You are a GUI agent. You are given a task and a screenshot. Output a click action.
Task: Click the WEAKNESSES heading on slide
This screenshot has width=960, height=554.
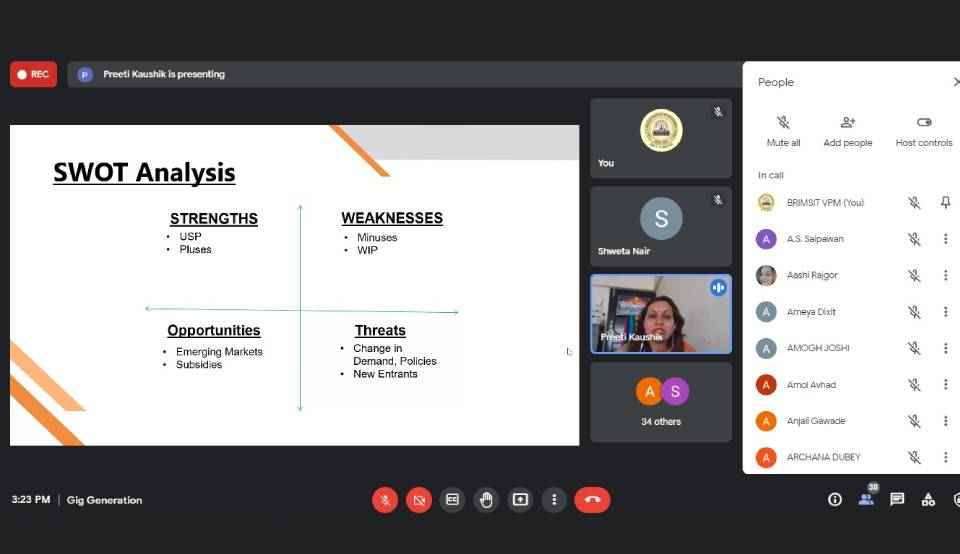point(392,218)
